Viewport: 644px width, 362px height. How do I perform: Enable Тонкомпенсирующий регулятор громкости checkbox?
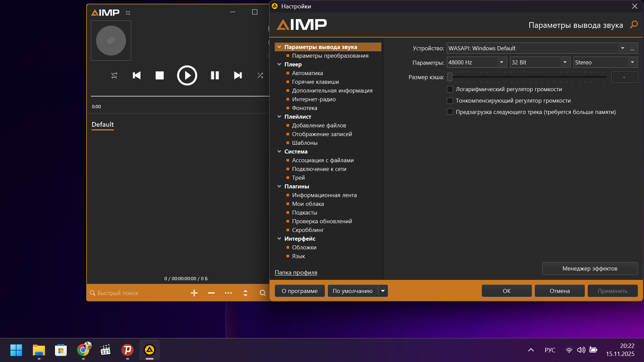point(450,101)
